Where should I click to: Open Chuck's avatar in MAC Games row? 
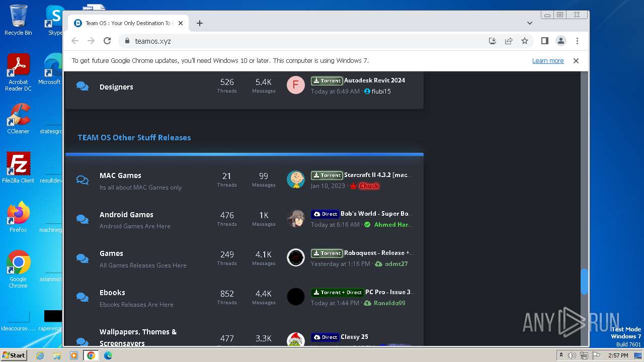coord(296,179)
